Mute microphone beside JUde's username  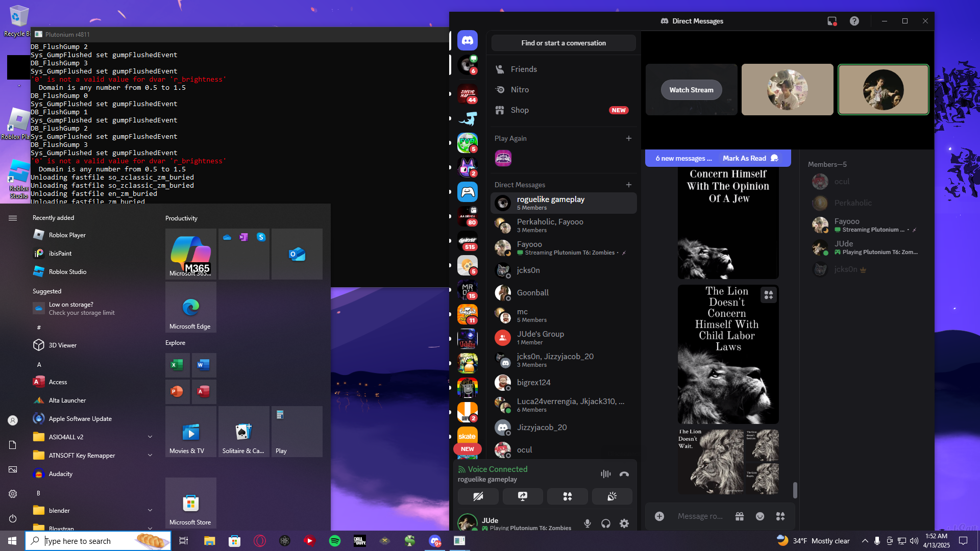point(587,523)
